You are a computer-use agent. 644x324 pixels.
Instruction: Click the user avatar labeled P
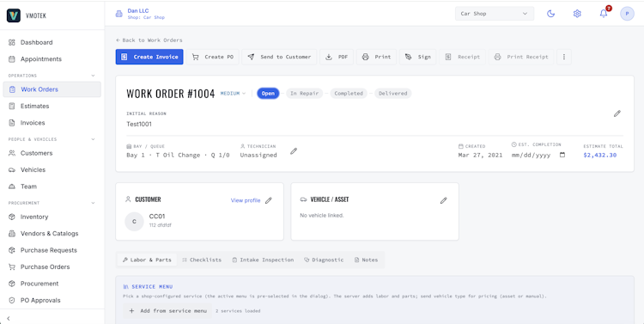point(627,14)
